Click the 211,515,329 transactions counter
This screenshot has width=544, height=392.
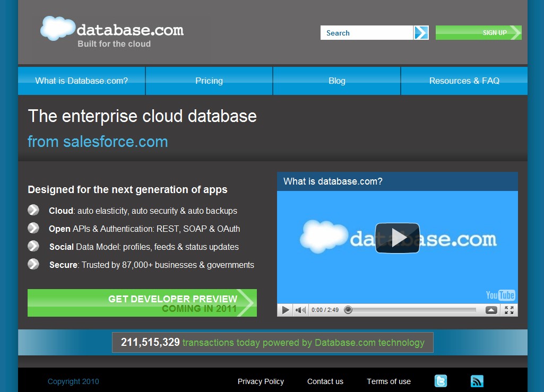coord(273,342)
